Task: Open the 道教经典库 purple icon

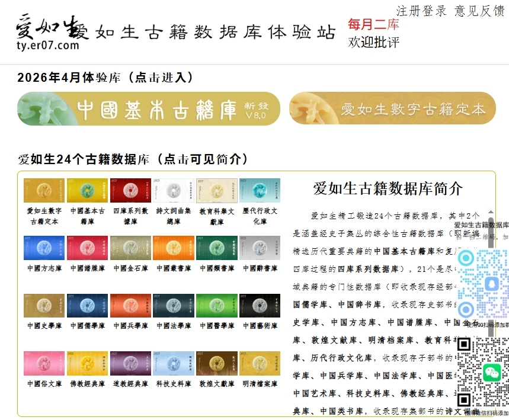Action: (130, 364)
